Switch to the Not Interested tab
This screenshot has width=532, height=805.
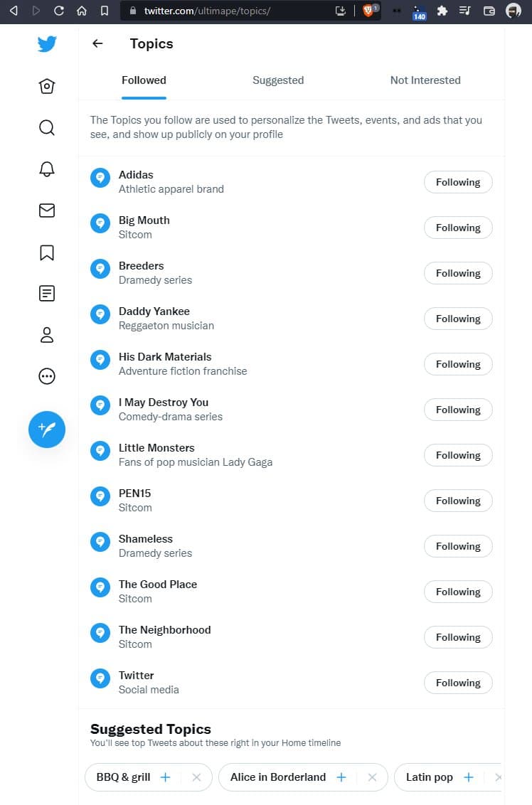425,80
